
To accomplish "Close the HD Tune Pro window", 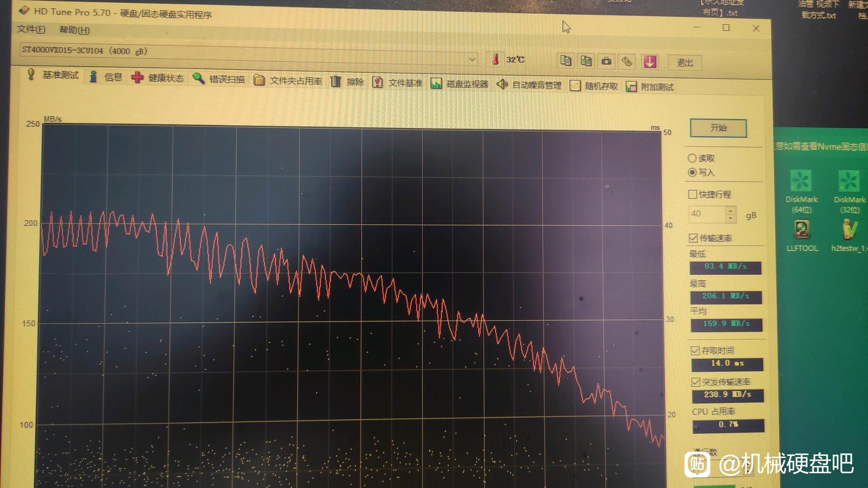I will [x=756, y=28].
